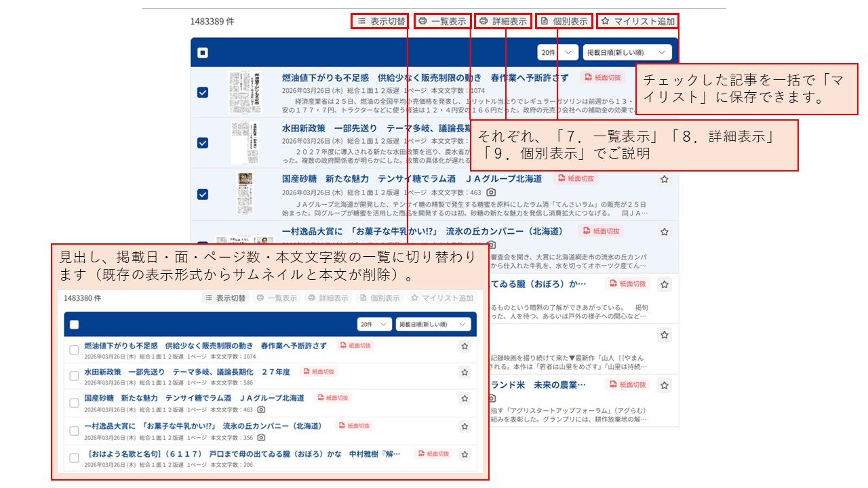
Task: Open the 掲載日順(新しい順) sort dropdown in the inset list
Action: click(433, 325)
